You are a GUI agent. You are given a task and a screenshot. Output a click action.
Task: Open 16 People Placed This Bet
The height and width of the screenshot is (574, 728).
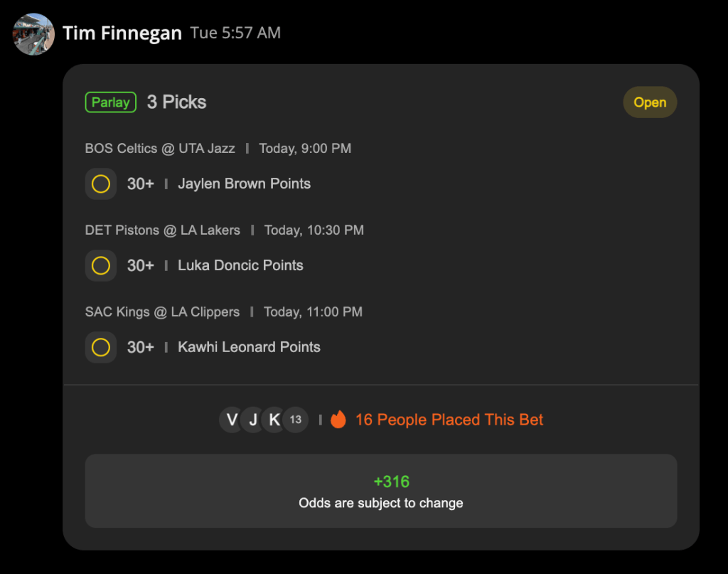click(449, 420)
